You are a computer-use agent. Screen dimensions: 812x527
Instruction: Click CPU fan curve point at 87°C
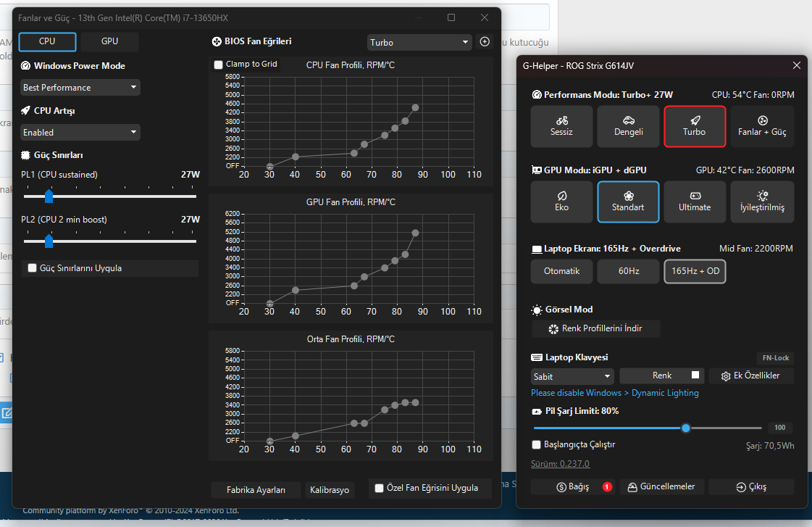(x=415, y=108)
